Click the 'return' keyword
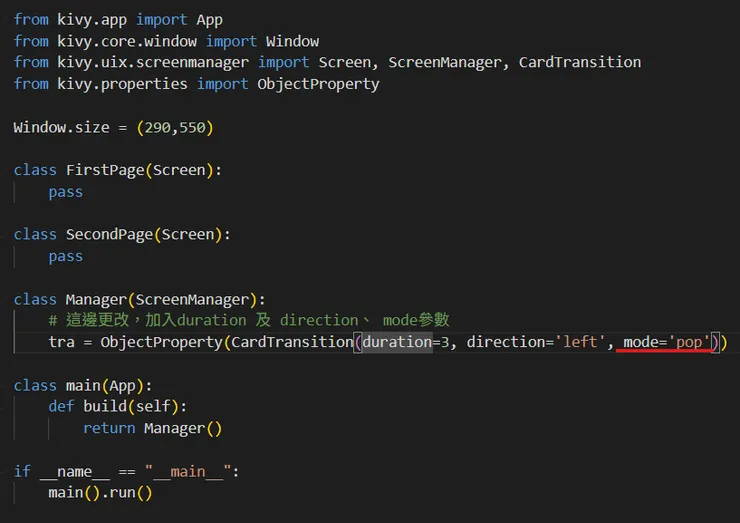The image size is (740, 523). coord(109,428)
